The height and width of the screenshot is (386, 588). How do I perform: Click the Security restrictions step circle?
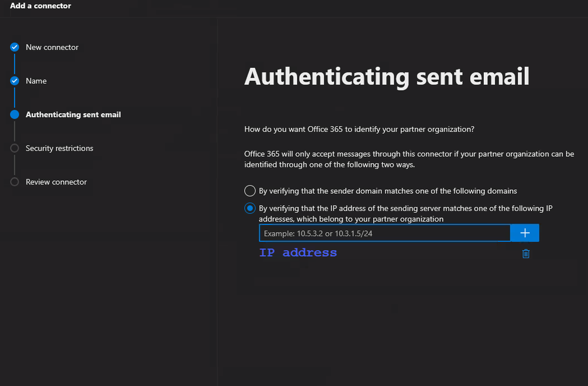click(x=15, y=148)
